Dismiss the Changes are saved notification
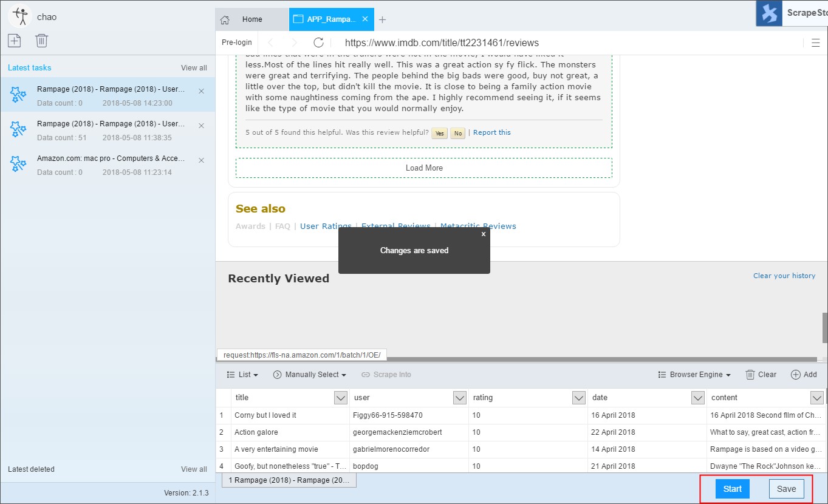 coord(484,234)
